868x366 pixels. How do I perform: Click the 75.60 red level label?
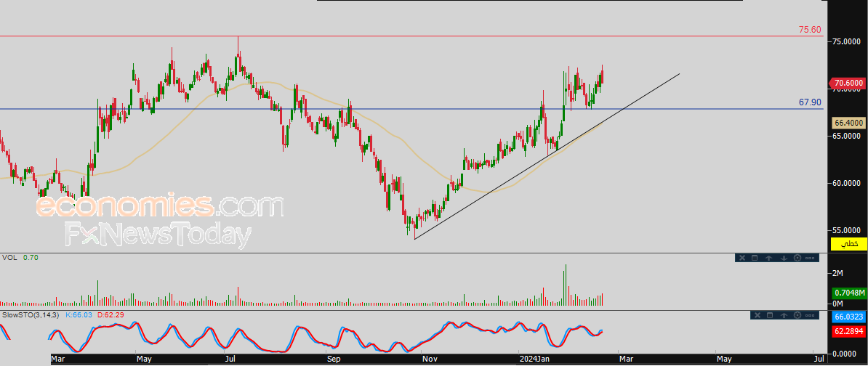pos(811,30)
